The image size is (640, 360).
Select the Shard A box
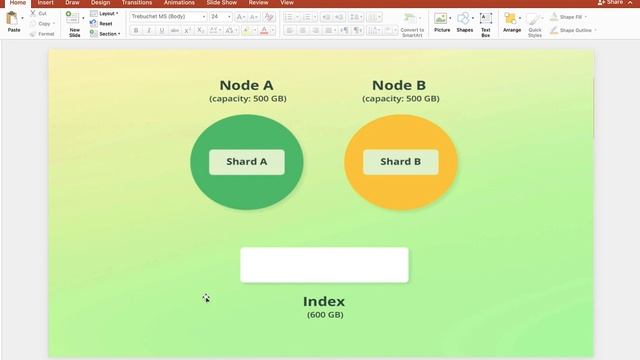(247, 162)
